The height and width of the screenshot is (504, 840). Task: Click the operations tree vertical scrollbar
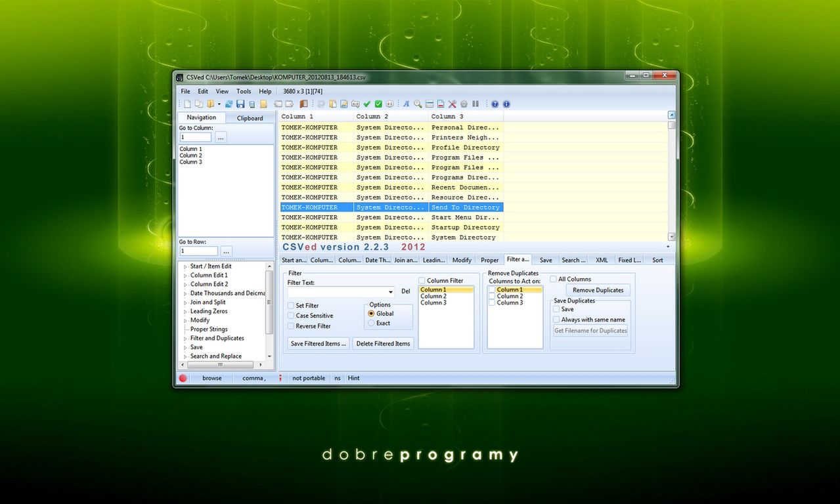pos(269,311)
